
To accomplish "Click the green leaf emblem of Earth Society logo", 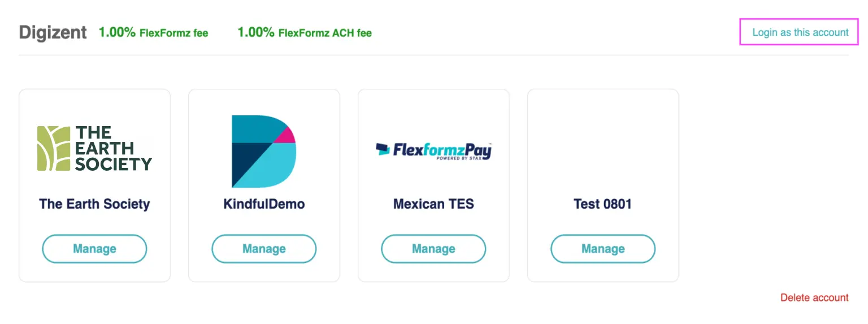I will pos(54,148).
